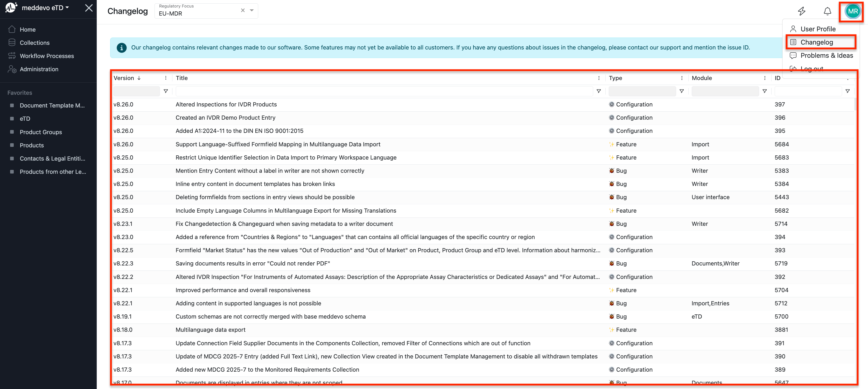The width and height of the screenshot is (868, 389).
Task: Click the Title column header
Action: (182, 78)
